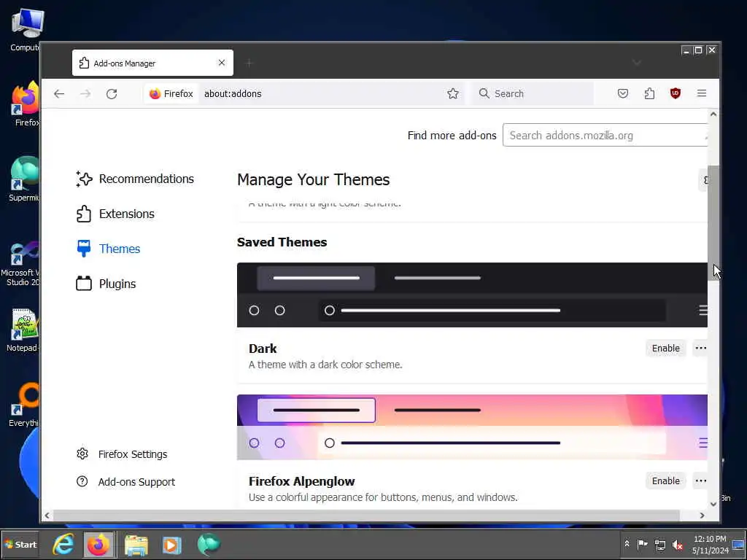Click the magnifier icon in Search box
This screenshot has width=747, height=560.
tap(484, 93)
